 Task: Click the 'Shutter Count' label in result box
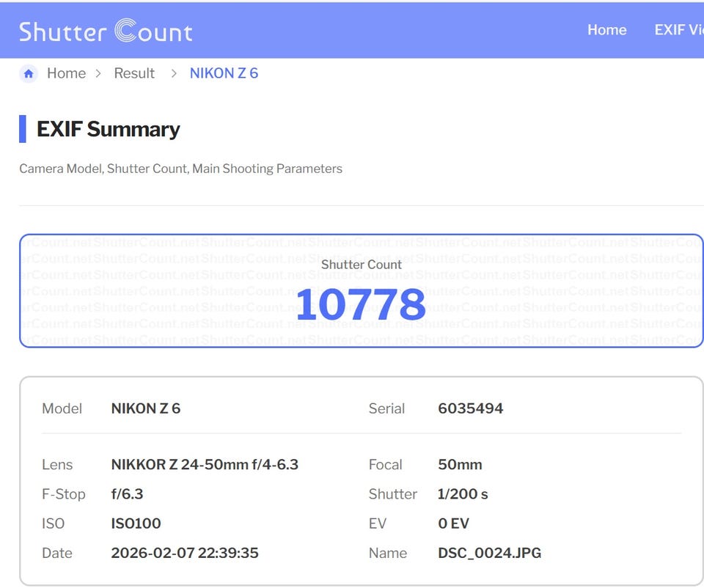pos(362,265)
